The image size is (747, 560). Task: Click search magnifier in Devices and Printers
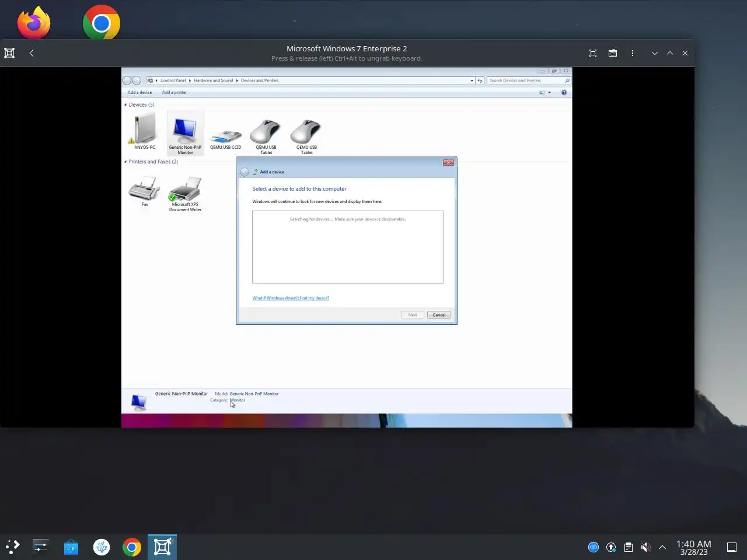(567, 80)
